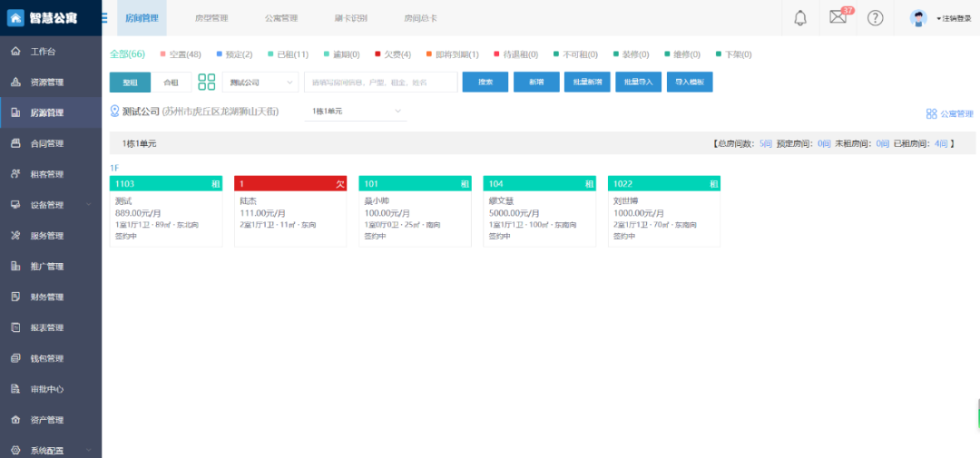Click the green grid view icon
Image resolution: width=980 pixels, height=458 pixels.
coord(206,82)
